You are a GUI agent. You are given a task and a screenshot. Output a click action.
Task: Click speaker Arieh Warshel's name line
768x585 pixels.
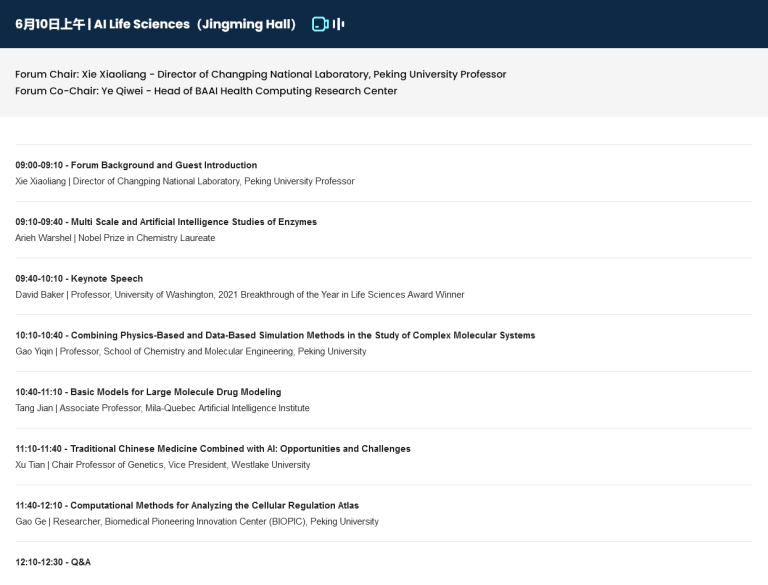coord(115,238)
